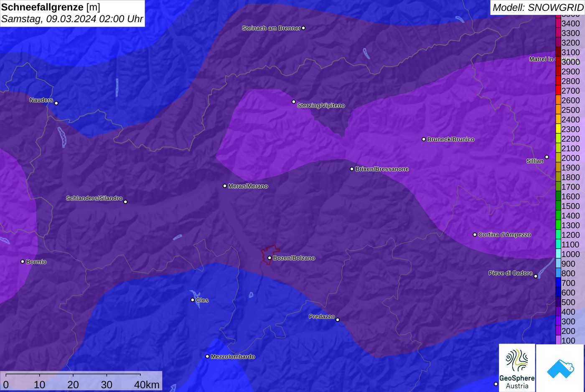This screenshot has width=585, height=392.
Task: Select the Cles marker dot
Action: tap(193, 300)
